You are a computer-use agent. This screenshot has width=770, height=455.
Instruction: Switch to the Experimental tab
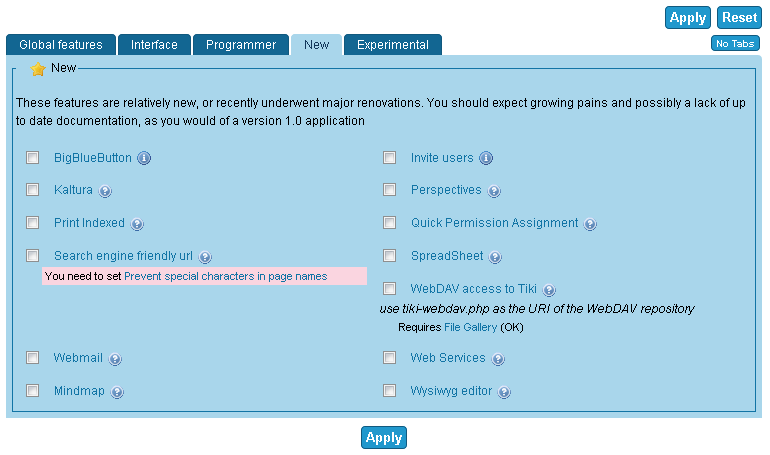pyautogui.click(x=393, y=45)
